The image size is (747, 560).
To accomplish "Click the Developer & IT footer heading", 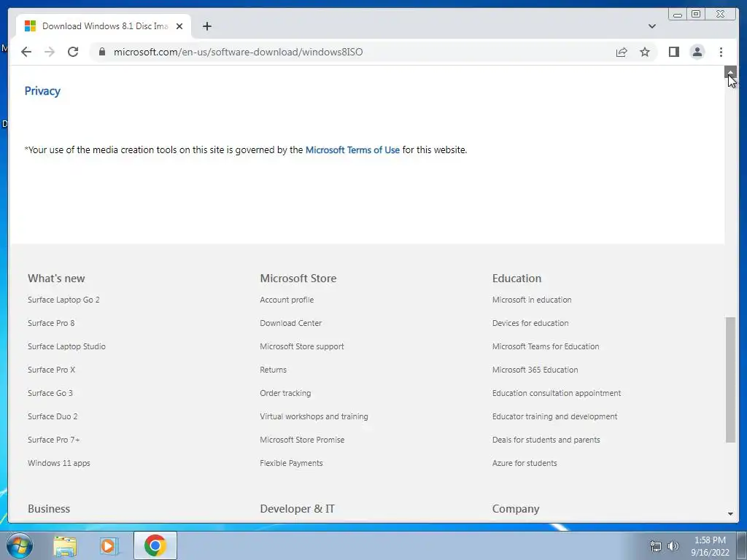I will click(298, 508).
